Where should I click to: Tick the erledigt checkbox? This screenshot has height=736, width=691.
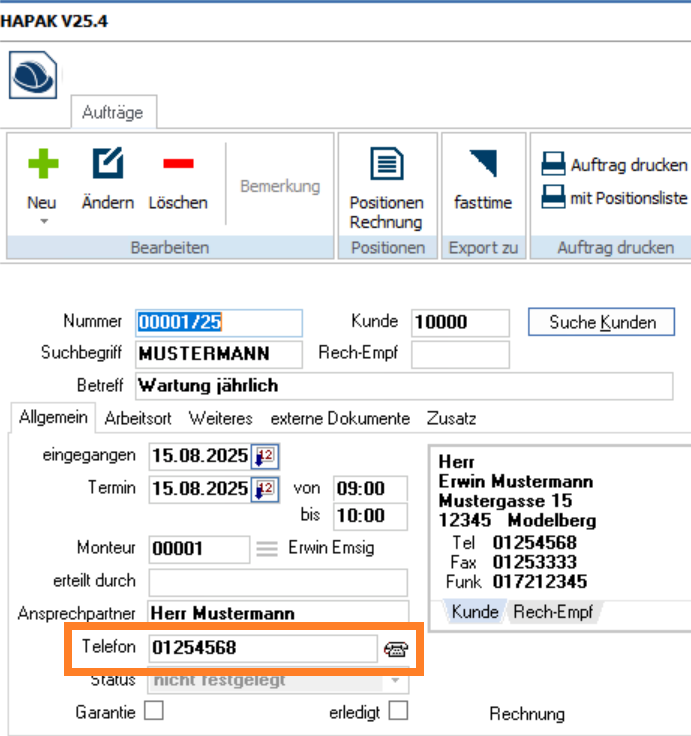coord(398,711)
